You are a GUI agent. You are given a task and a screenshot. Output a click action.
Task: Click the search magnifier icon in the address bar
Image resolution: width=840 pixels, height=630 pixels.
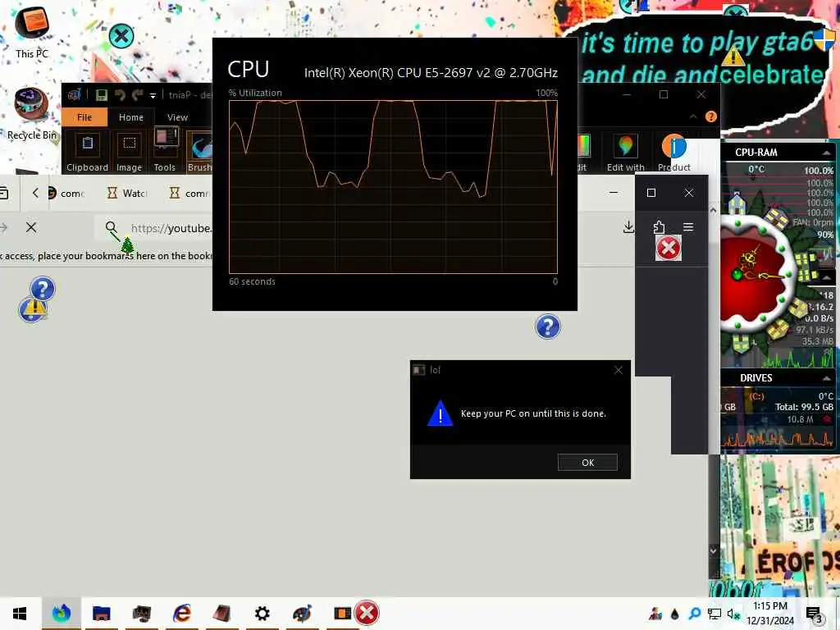tap(111, 228)
